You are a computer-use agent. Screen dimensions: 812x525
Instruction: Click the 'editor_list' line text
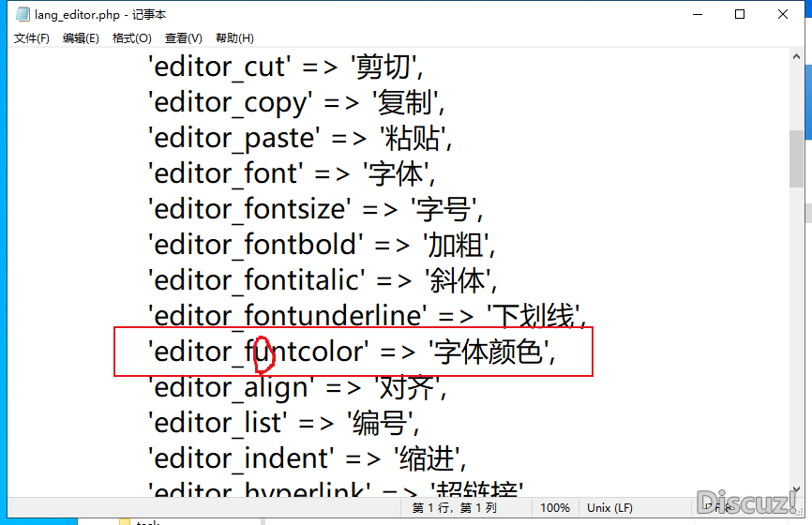point(284,423)
